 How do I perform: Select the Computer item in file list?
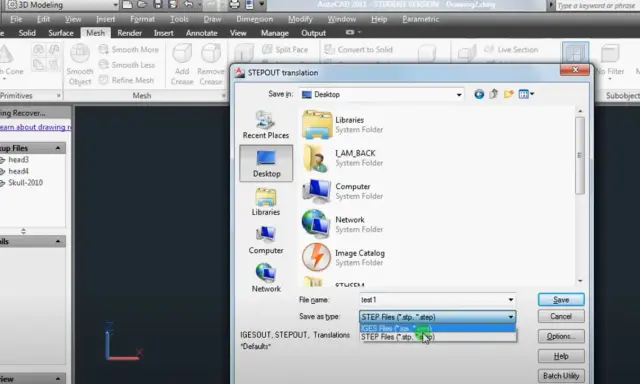(344, 191)
